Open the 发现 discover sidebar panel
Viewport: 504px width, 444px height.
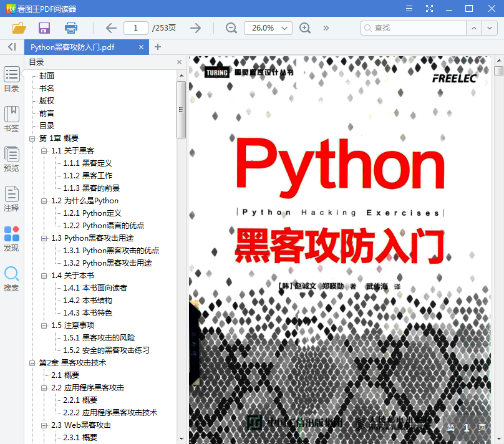pyautogui.click(x=12, y=238)
